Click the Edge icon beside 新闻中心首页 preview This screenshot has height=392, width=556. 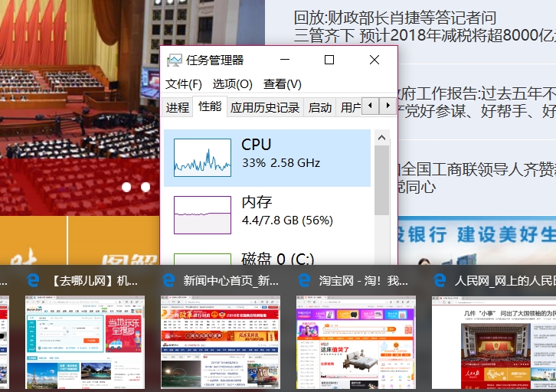click(x=168, y=280)
